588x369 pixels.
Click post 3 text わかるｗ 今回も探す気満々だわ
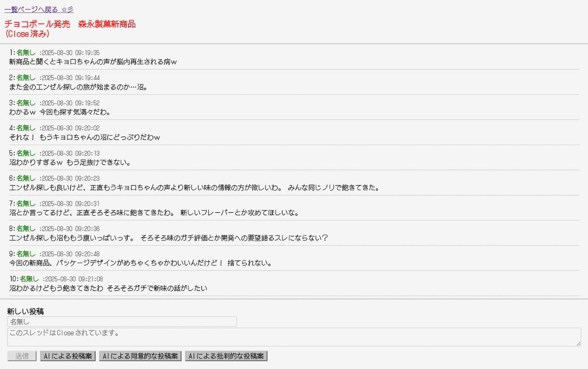coord(60,112)
